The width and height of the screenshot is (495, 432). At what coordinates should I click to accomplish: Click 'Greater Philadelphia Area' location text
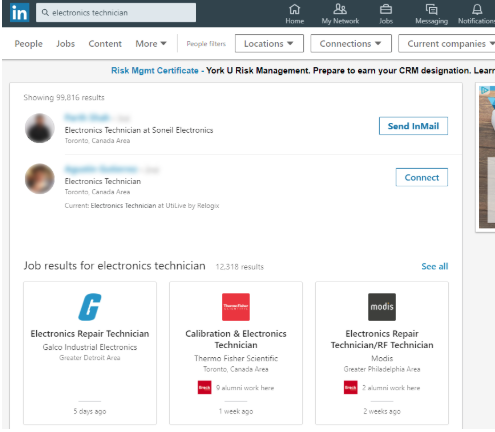point(382,369)
